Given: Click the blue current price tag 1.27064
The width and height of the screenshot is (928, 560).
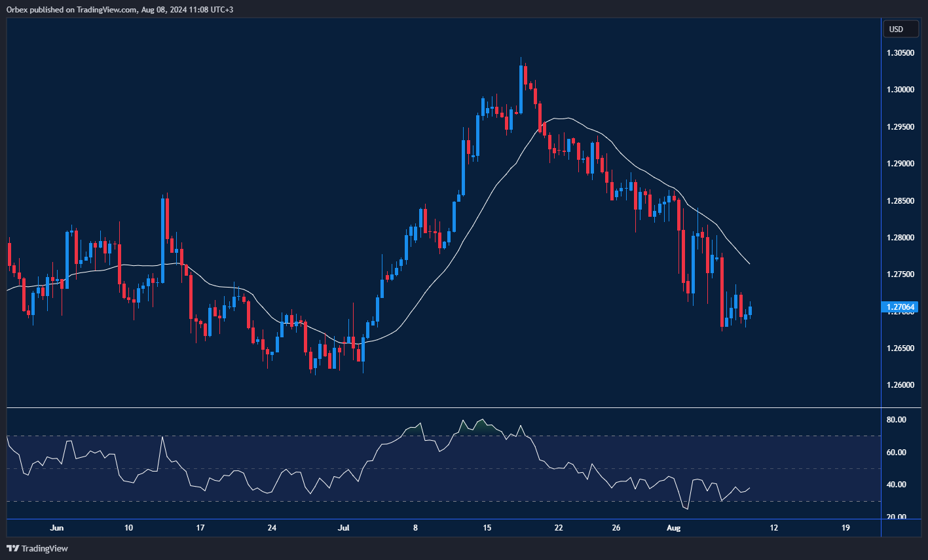Looking at the screenshot, I should click(x=900, y=306).
